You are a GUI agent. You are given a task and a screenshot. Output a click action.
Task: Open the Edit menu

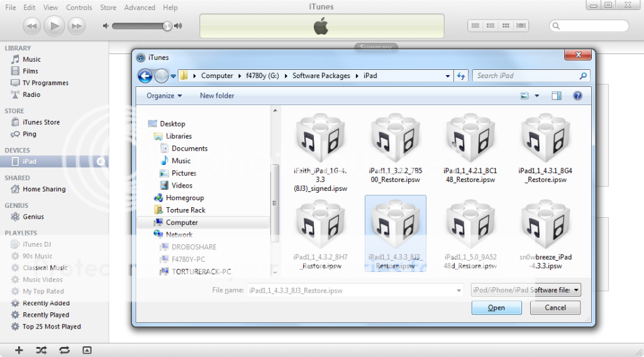(x=29, y=8)
